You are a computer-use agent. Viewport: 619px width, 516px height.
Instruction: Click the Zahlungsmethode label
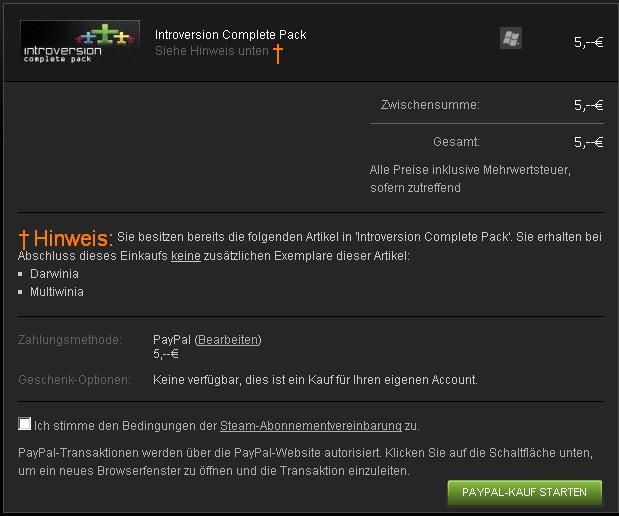click(x=69, y=340)
